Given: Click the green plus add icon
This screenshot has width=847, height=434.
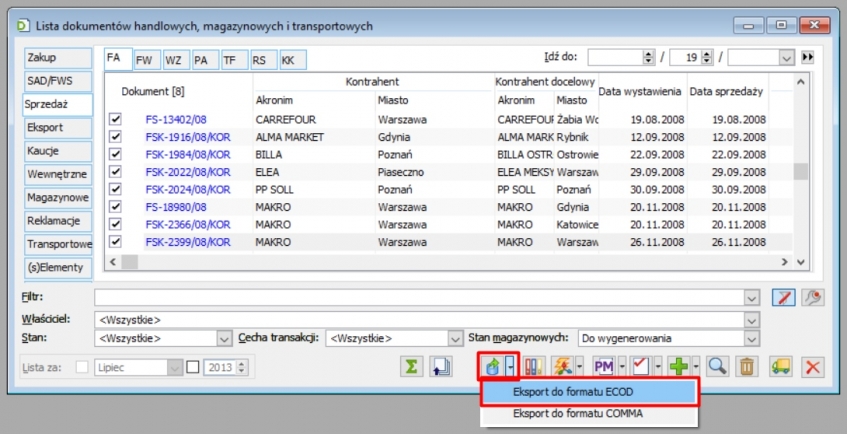Looking at the screenshot, I should [678, 367].
